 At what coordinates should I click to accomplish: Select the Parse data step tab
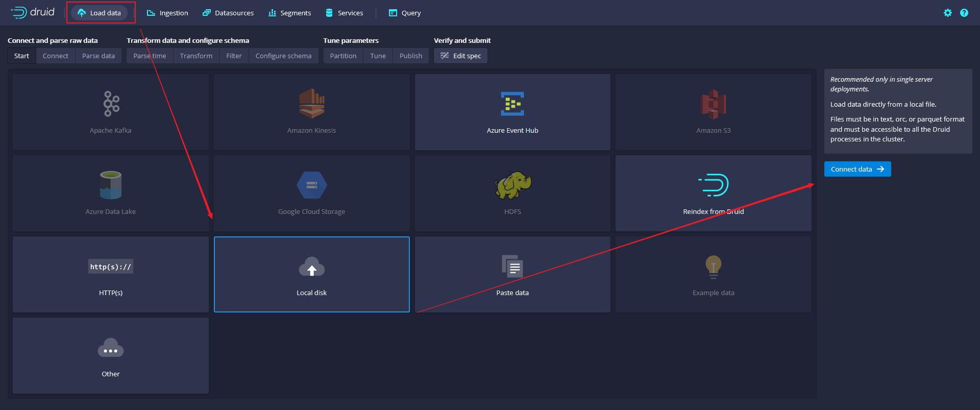[99, 56]
